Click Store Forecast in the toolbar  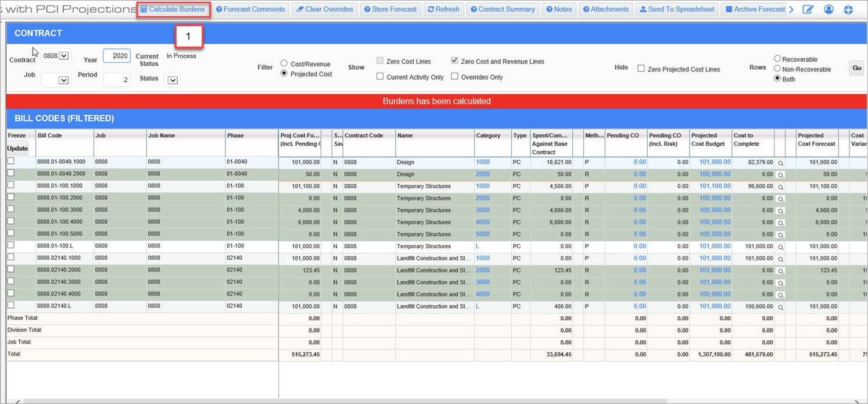coord(389,9)
